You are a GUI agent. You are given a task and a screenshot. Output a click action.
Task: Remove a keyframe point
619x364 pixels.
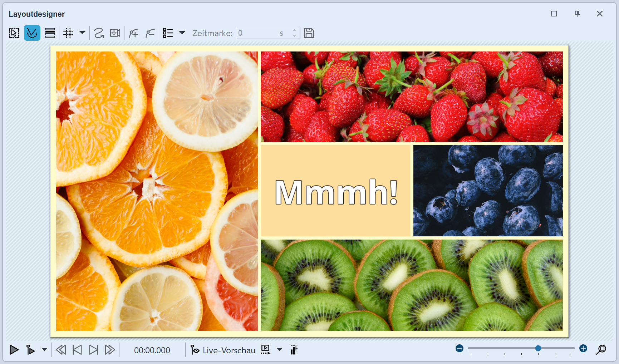(150, 33)
